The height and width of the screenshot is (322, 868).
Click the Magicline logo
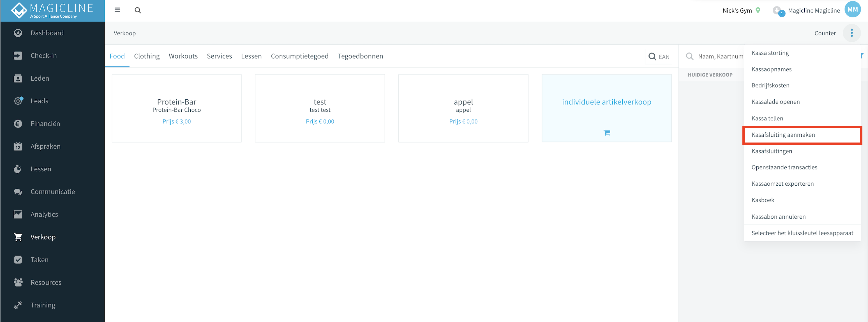(52, 10)
